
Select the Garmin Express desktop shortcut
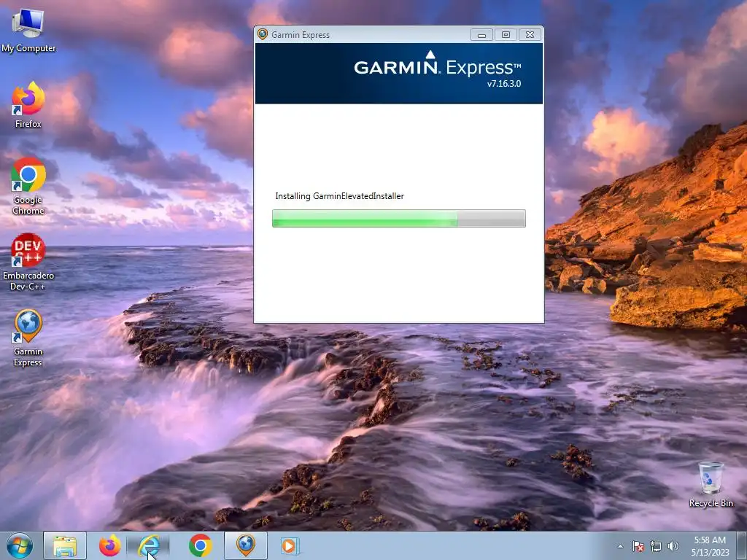tap(28, 338)
